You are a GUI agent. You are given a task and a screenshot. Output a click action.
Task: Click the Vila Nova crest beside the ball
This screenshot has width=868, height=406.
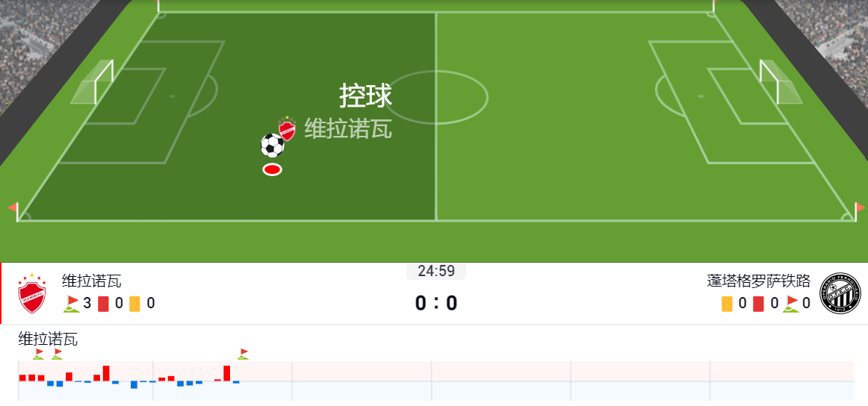[288, 128]
